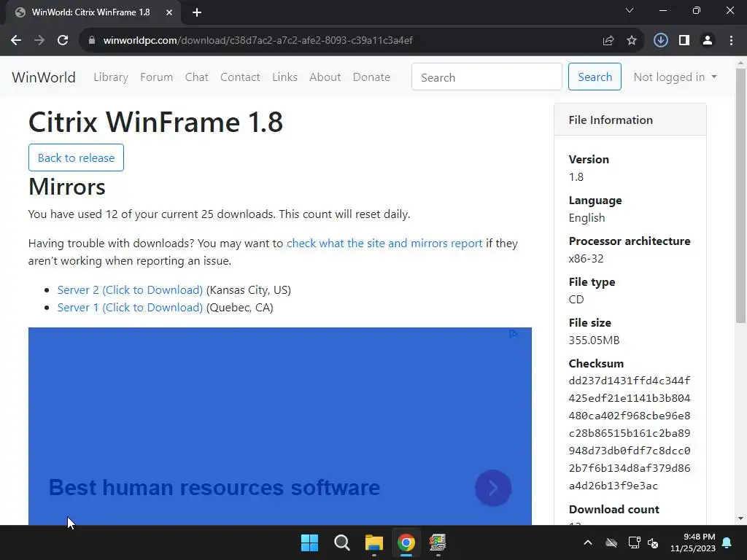The height and width of the screenshot is (560, 747).
Task: Toggle the Chrome side panel icon
Action: point(684,41)
